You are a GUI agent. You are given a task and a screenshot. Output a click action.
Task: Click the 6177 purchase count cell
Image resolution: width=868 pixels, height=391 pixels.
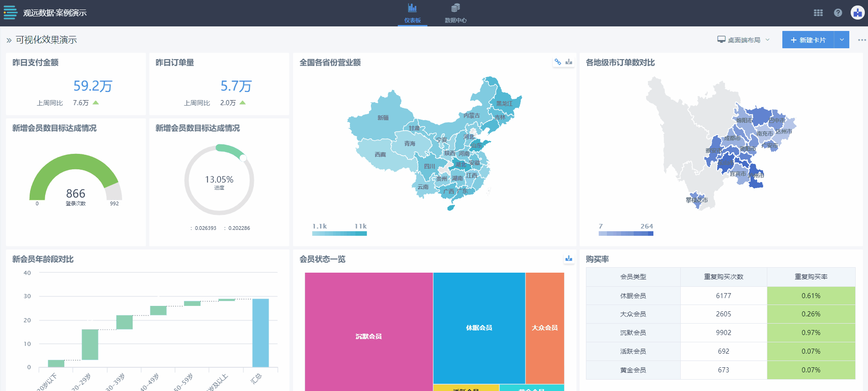point(724,296)
